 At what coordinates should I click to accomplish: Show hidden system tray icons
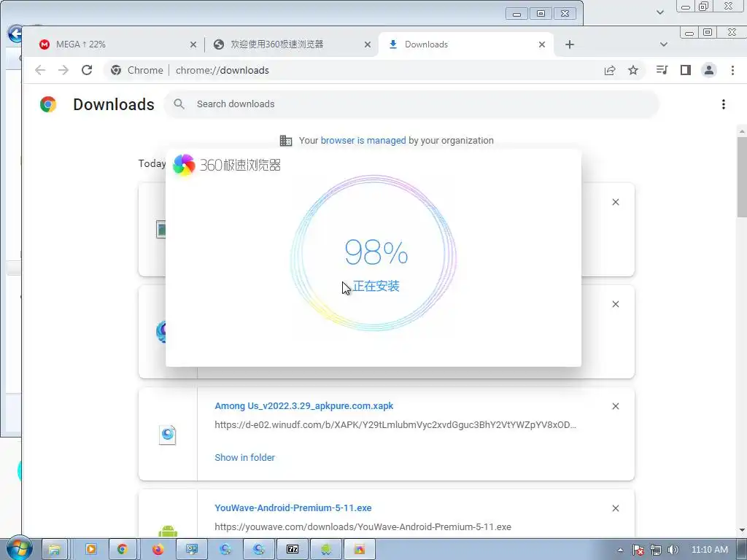620,550
